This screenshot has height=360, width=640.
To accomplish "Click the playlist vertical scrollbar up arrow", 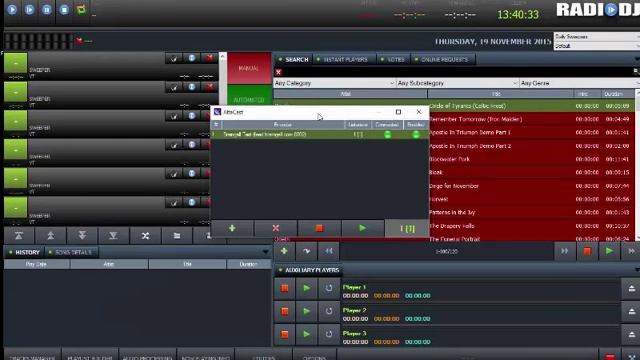I will pos(222,56).
